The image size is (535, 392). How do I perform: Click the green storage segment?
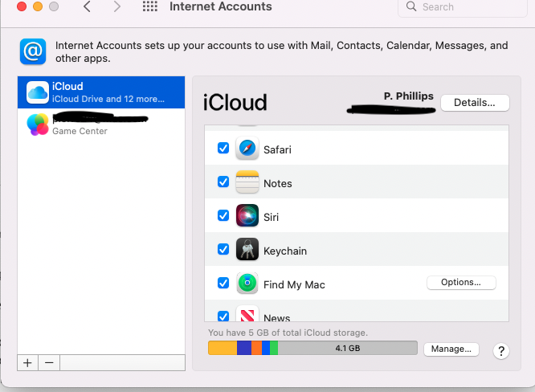click(x=274, y=348)
